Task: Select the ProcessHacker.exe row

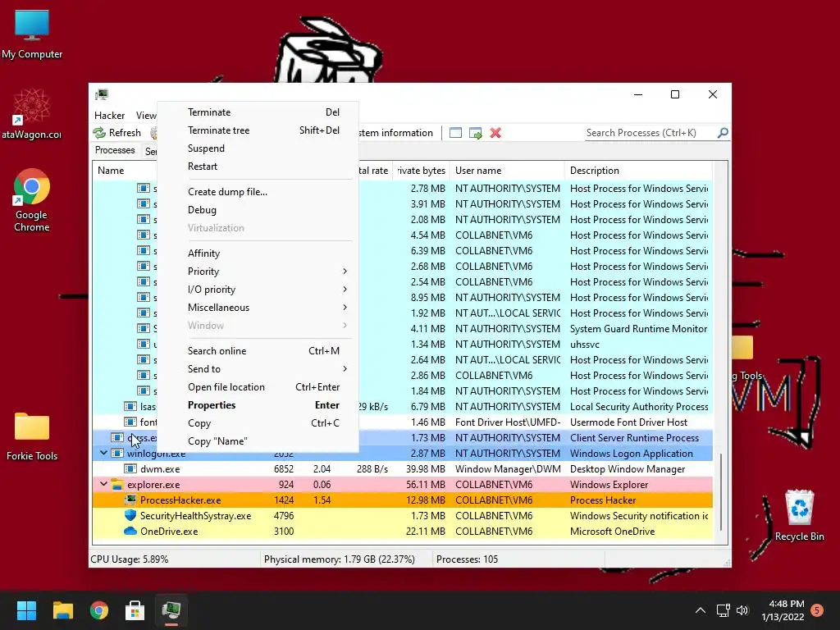Action: pyautogui.click(x=403, y=500)
